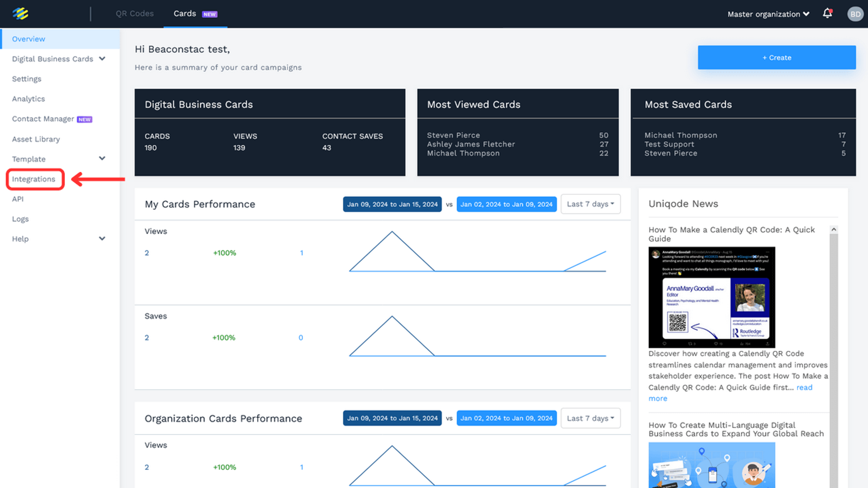Viewport: 868px width, 488px height.
Task: Click the My Cards Performance Jan 02–Jan 09 comparison range
Action: point(506,204)
